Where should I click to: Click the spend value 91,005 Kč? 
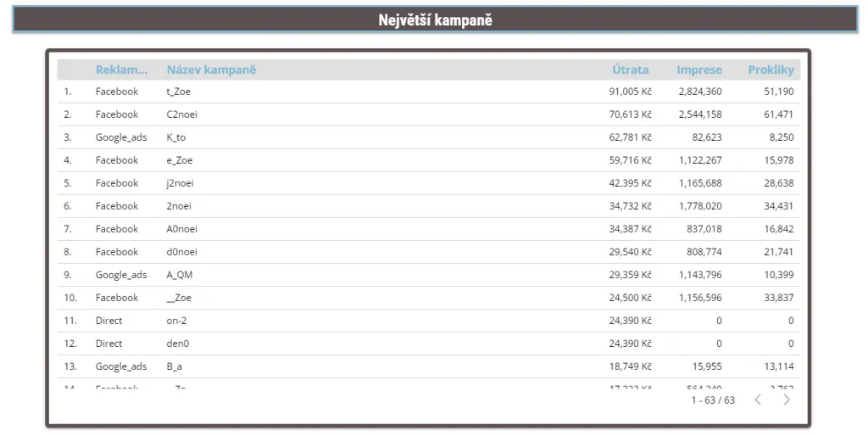[630, 92]
